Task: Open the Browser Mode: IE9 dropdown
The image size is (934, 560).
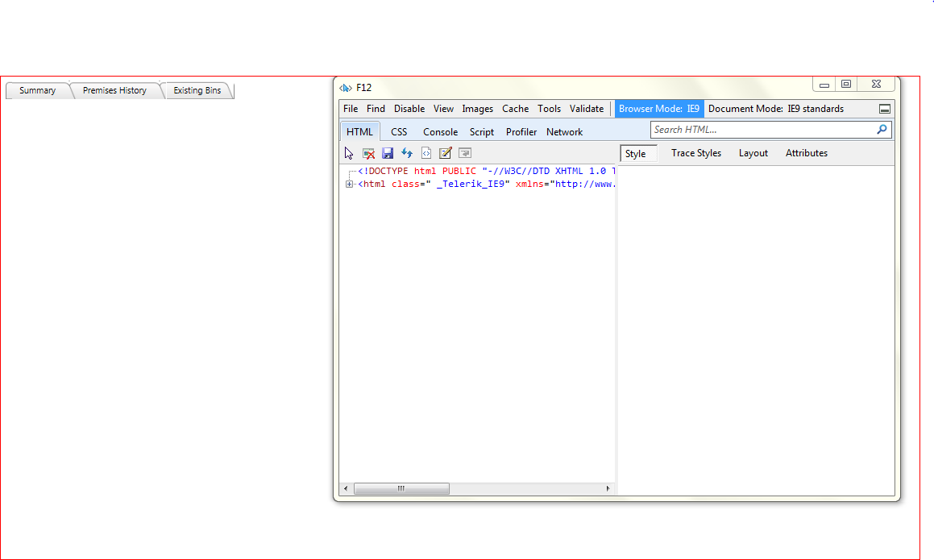Action: [x=659, y=109]
